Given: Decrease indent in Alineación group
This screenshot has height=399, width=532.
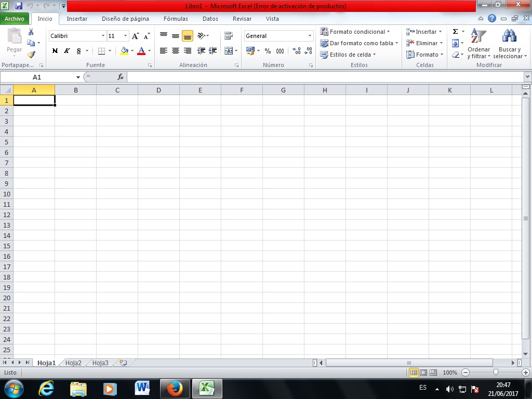Looking at the screenshot, I should click(201, 51).
